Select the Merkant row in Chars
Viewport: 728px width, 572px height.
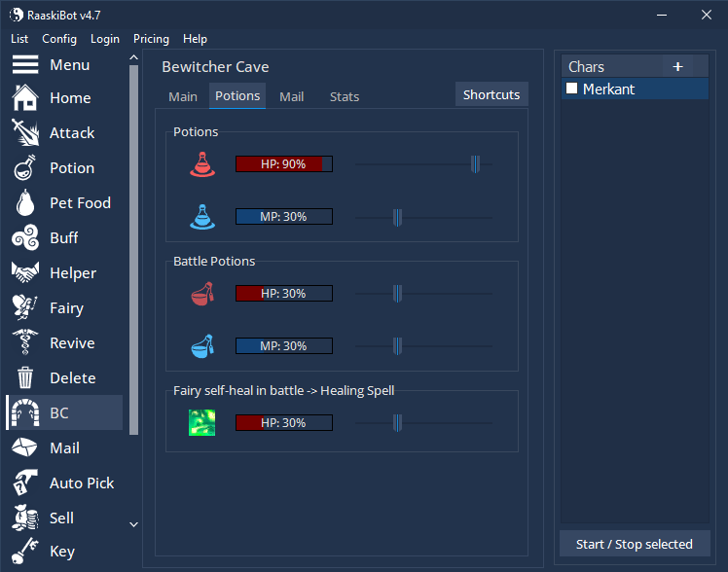coord(635,89)
